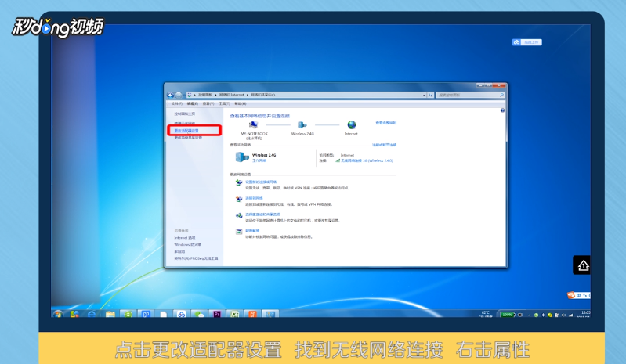Image resolution: width=626 pixels, height=364 pixels.
Task: Click Windows 防火墙 in See also section
Action: pos(187,245)
